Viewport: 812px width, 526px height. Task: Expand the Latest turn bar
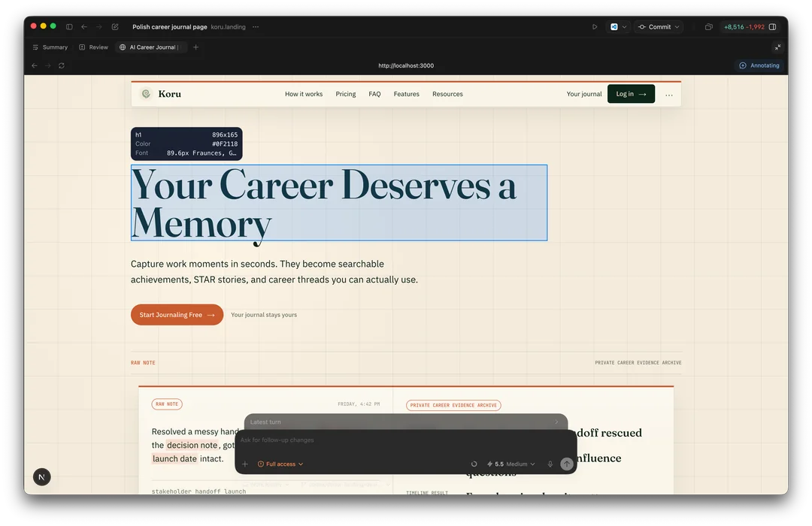pos(406,422)
